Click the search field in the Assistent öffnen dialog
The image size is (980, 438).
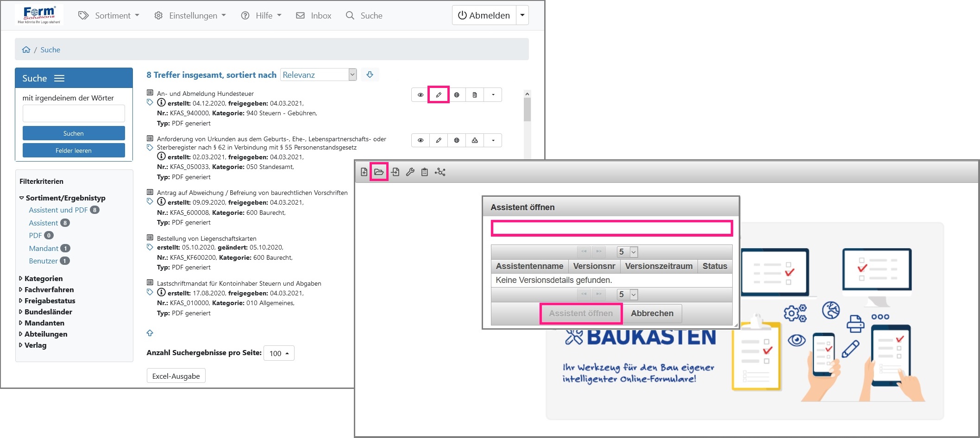click(611, 228)
